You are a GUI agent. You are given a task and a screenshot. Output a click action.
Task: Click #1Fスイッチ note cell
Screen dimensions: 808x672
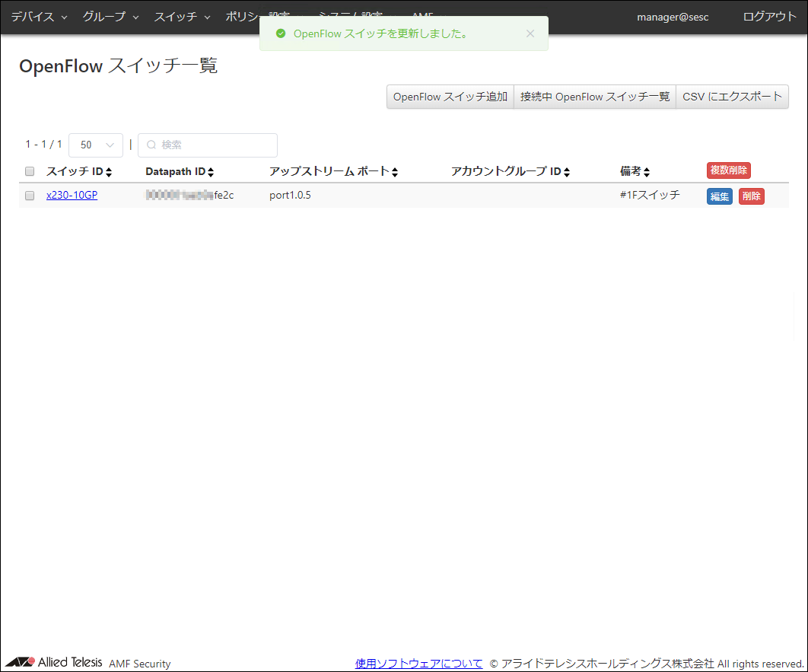tap(650, 195)
